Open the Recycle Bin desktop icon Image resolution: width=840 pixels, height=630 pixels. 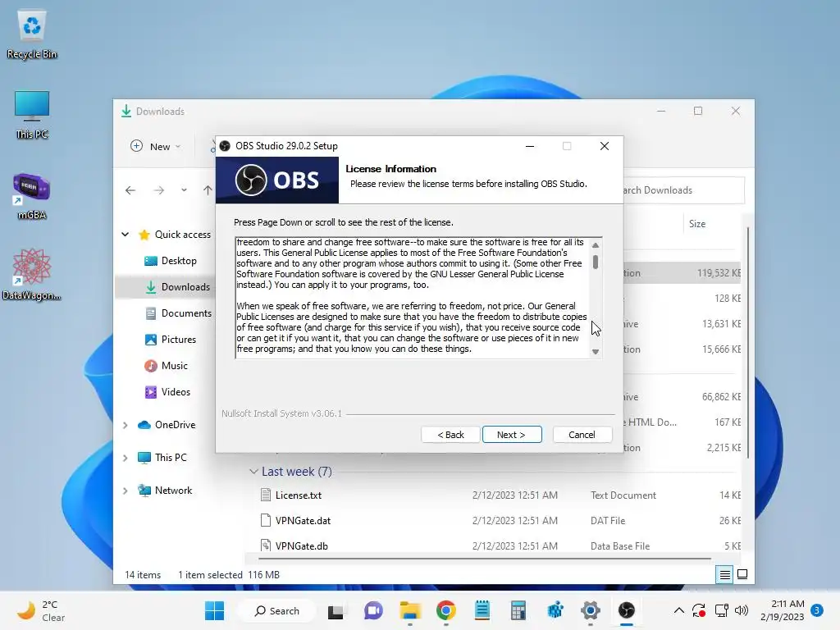[x=32, y=35]
